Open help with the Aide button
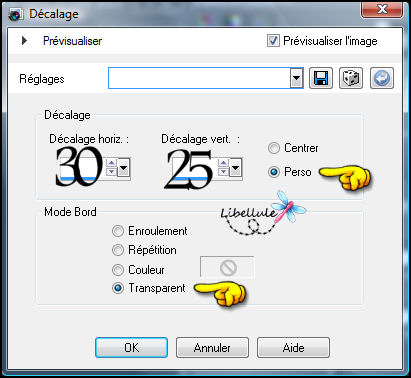Viewport: 411px width, 378px height. click(293, 347)
